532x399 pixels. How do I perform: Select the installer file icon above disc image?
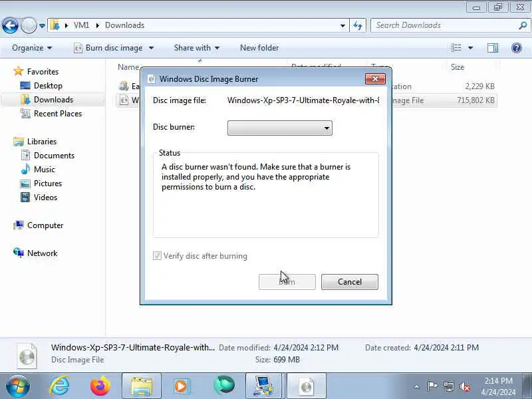[x=124, y=86]
